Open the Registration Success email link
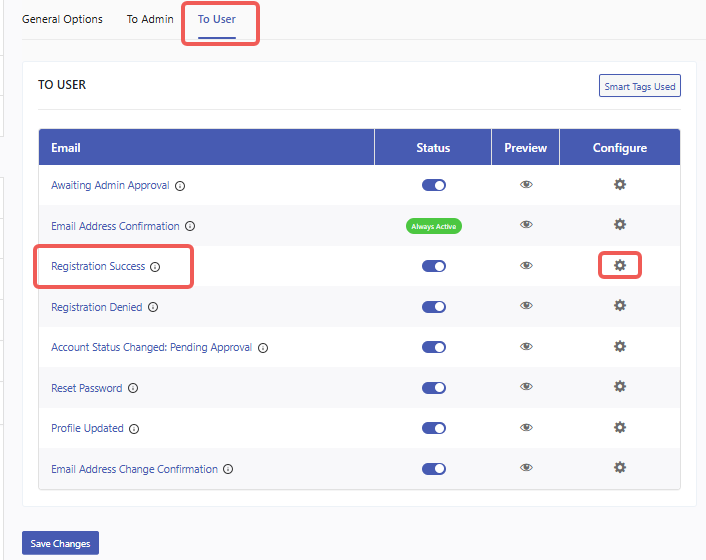The height and width of the screenshot is (560, 706). [98, 267]
